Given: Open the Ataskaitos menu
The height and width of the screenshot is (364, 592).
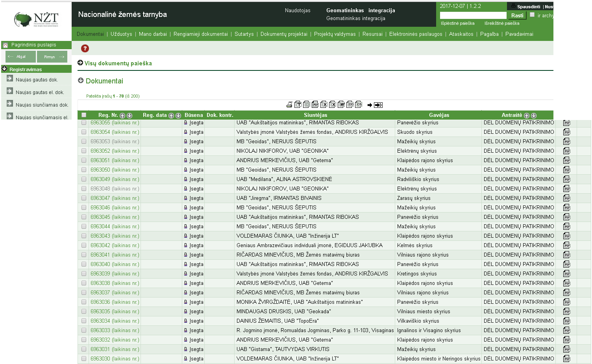Looking at the screenshot, I should pos(461,34).
